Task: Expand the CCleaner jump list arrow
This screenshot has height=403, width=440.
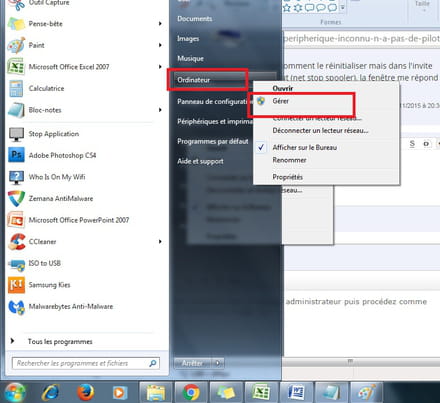Action: point(160,242)
